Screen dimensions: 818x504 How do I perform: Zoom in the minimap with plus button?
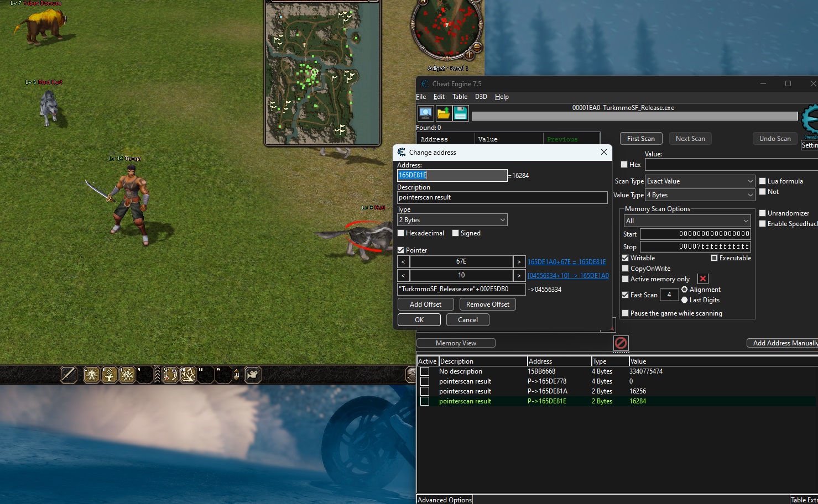pyautogui.click(x=469, y=55)
